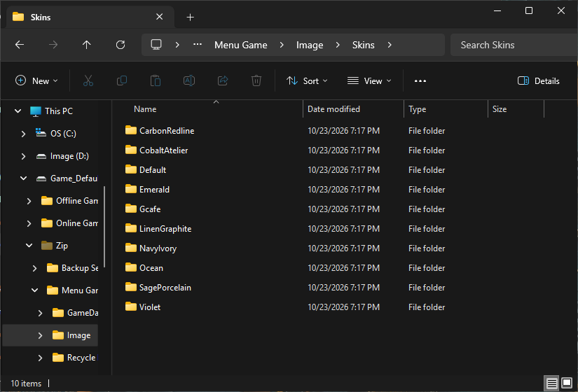Open the New dropdown menu
Viewport: 578px width, 392px height.
point(36,80)
